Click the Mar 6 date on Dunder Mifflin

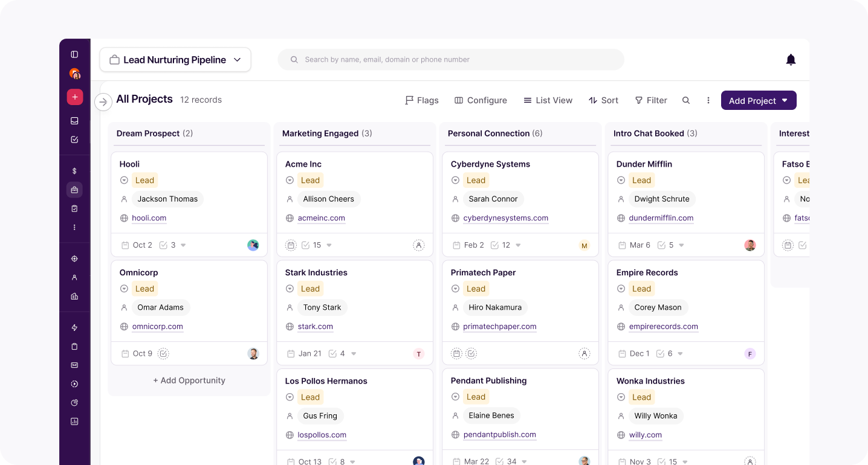coord(634,245)
